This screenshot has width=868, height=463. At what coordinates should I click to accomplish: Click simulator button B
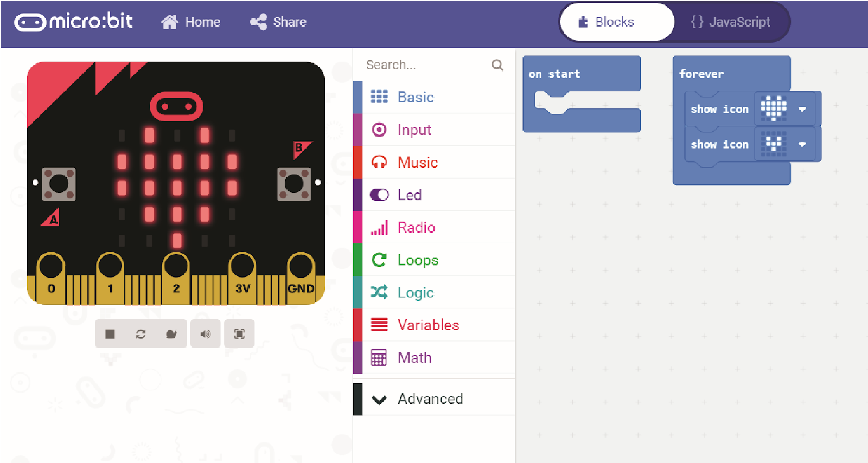(294, 184)
